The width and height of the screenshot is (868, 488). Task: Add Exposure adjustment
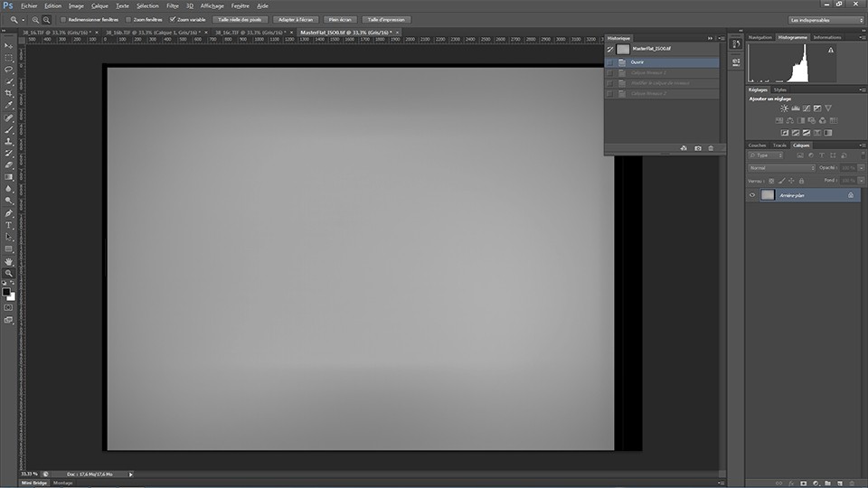[817, 108]
